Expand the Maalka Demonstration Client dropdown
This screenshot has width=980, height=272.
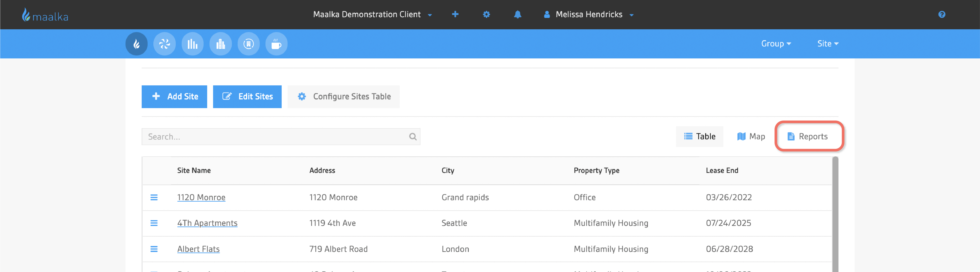[372, 14]
